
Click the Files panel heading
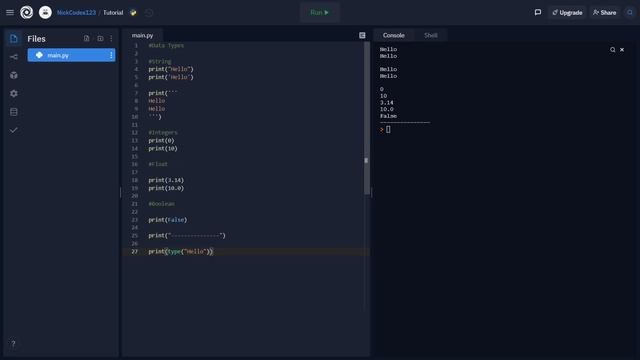click(36, 39)
